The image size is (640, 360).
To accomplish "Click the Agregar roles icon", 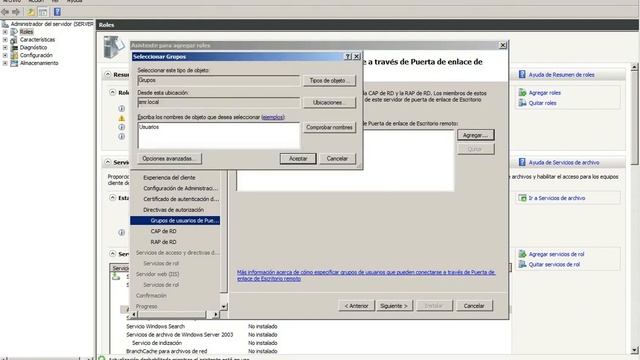I will pos(522,93).
